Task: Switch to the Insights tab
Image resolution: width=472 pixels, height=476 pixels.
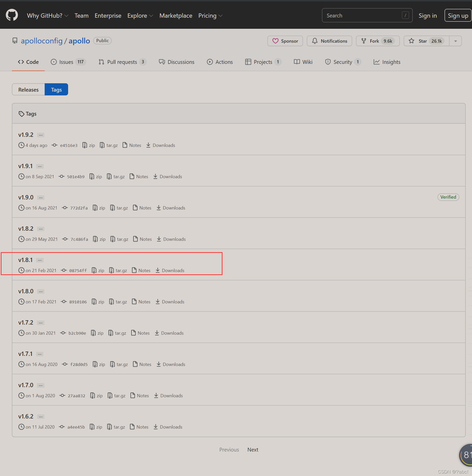Action: [387, 62]
